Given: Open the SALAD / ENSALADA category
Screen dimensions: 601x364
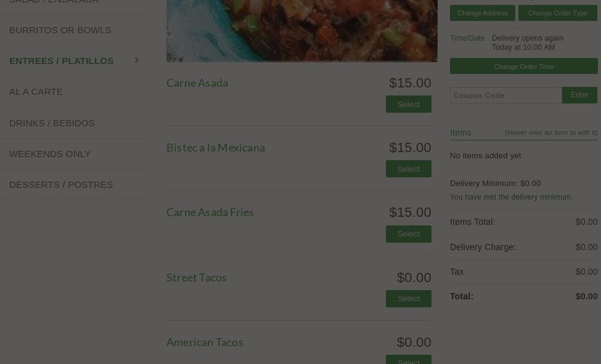Looking at the screenshot, I should pyautogui.click(x=54, y=2).
